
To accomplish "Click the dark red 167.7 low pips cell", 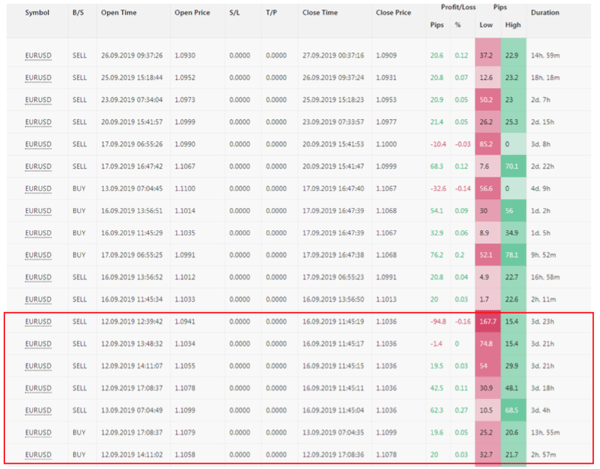I will [487, 323].
